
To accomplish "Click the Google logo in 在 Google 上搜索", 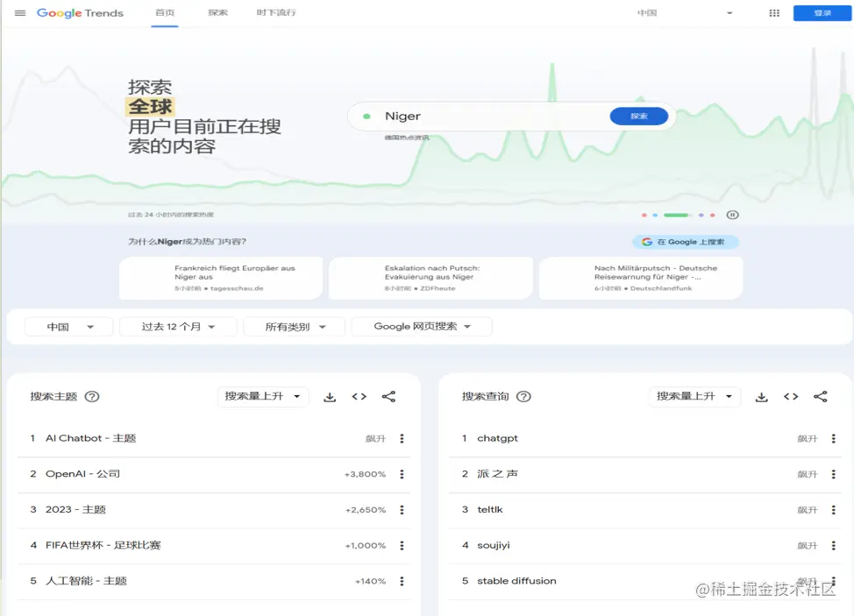I will point(646,242).
